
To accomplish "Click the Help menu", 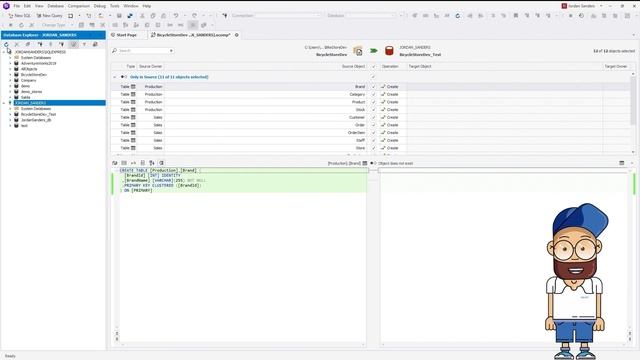I will pyautogui.click(x=147, y=6).
